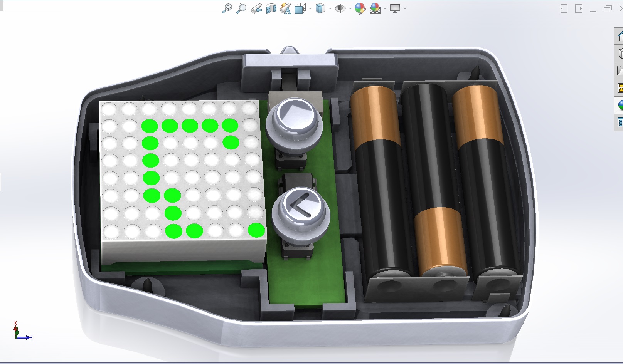Expand the View Orientation dropdown arrow
This screenshot has width=623, height=364.
[x=310, y=8]
